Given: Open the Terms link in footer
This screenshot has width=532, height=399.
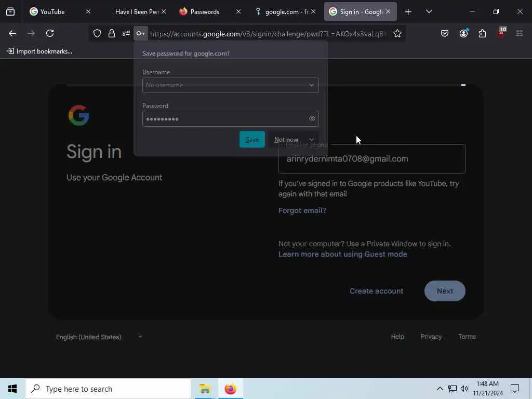Looking at the screenshot, I should [x=467, y=337].
